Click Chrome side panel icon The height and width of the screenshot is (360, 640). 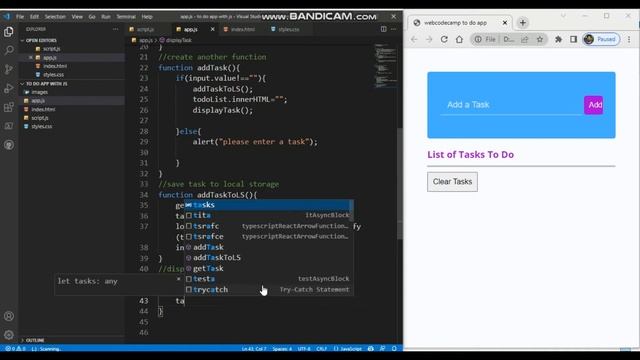pyautogui.click(x=573, y=39)
